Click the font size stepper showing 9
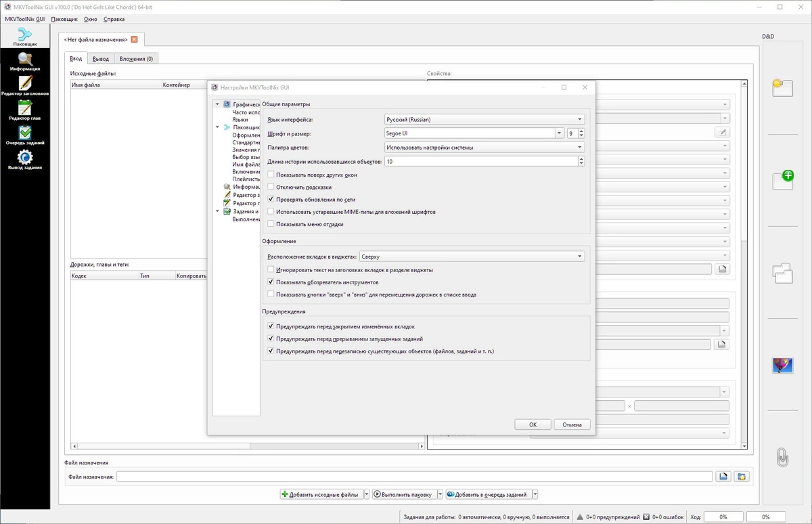 576,133
